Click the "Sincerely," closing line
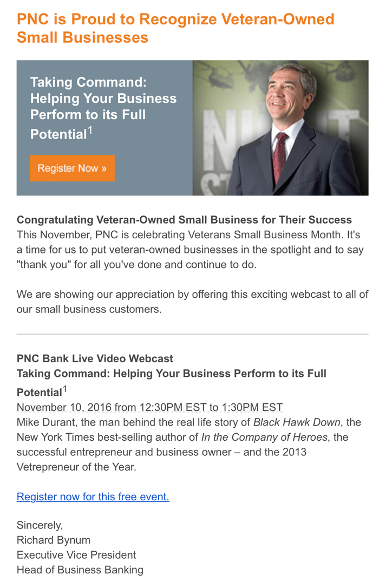Image resolution: width=379 pixels, height=588 pixels. pyautogui.click(x=40, y=525)
